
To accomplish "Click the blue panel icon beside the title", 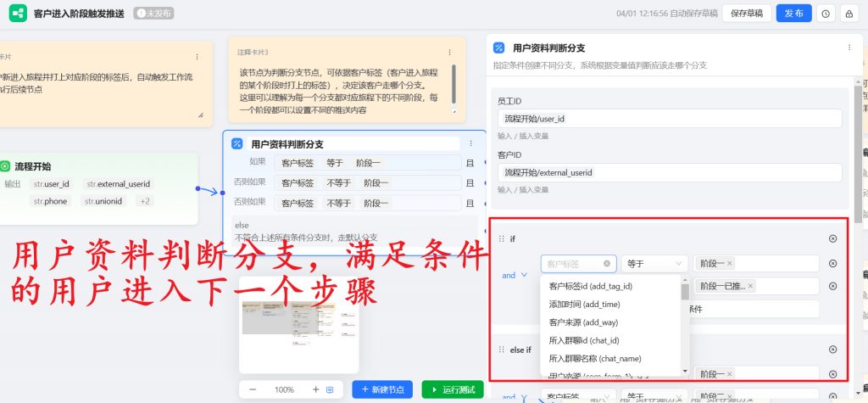I will [x=498, y=48].
